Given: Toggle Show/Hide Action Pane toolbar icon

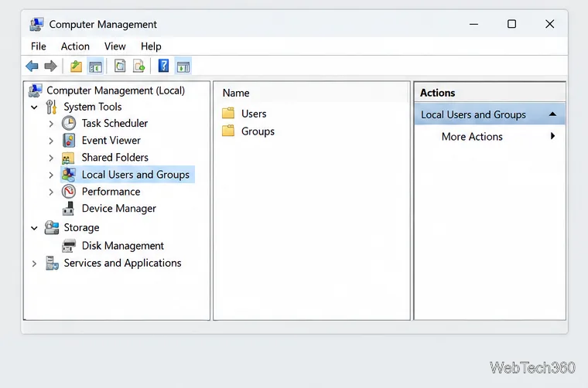Looking at the screenshot, I should (x=183, y=66).
